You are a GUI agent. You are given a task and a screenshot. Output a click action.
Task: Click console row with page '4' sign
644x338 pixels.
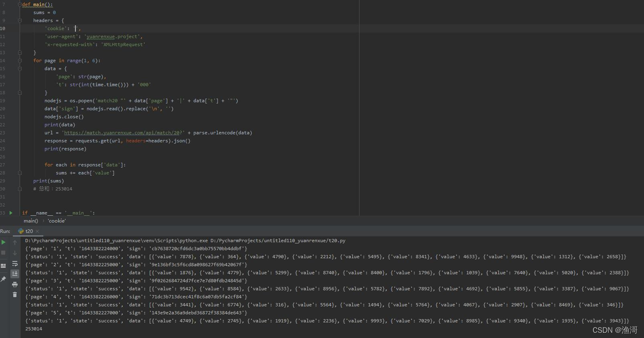point(136,297)
